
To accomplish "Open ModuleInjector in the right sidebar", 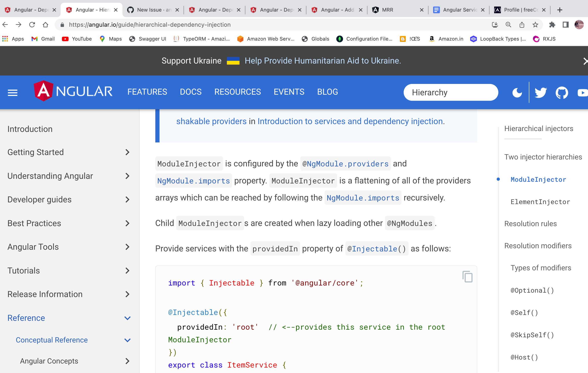I will [x=538, y=179].
